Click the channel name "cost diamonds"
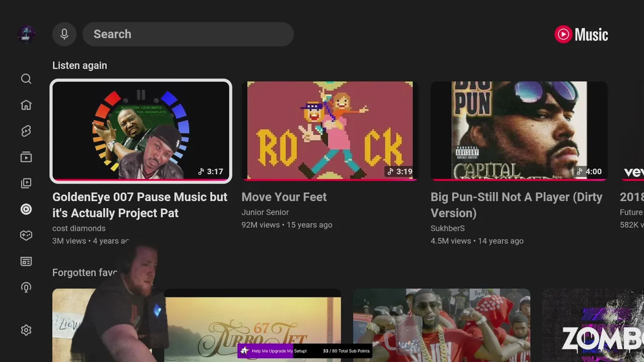 pyautogui.click(x=79, y=228)
